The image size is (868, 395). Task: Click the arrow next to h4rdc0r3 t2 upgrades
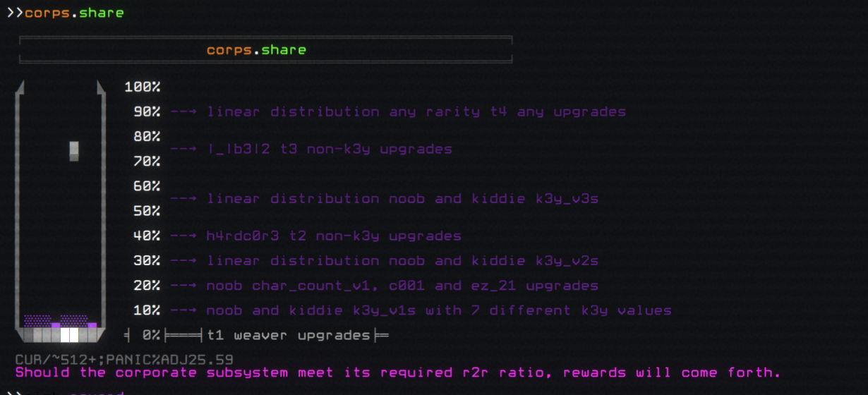(x=183, y=236)
